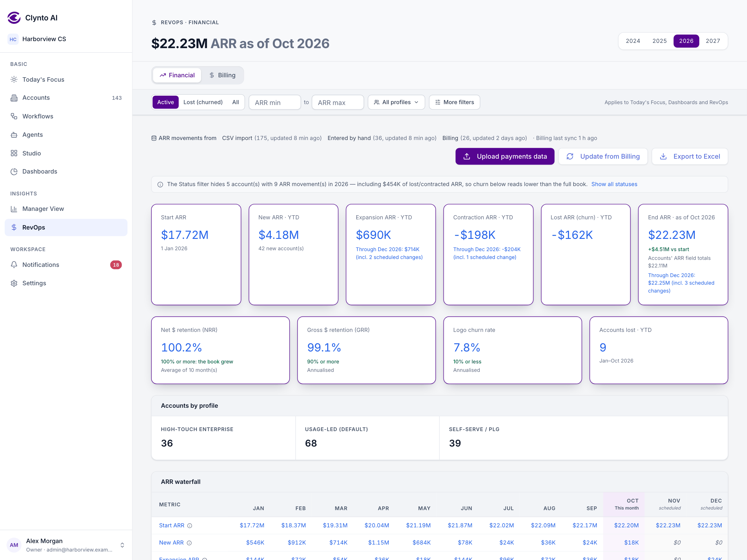The width and height of the screenshot is (747, 560).
Task: Open the Manager View bar chart icon
Action: coord(14,209)
